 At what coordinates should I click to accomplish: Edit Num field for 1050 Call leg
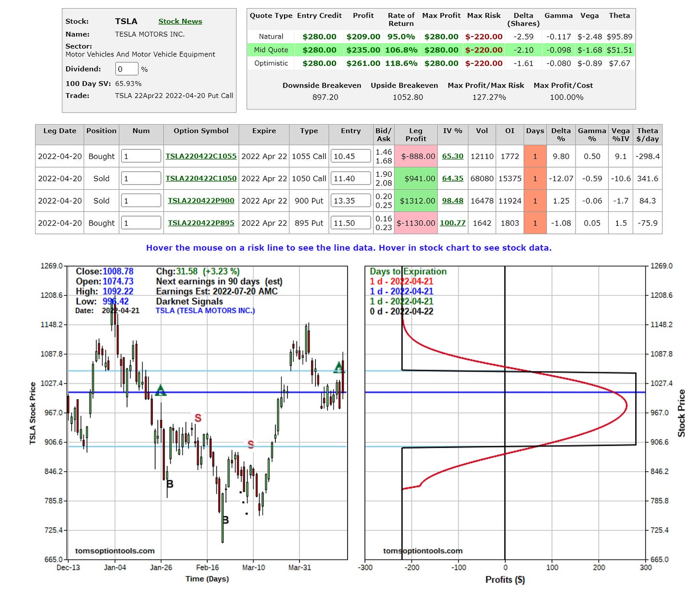141,178
